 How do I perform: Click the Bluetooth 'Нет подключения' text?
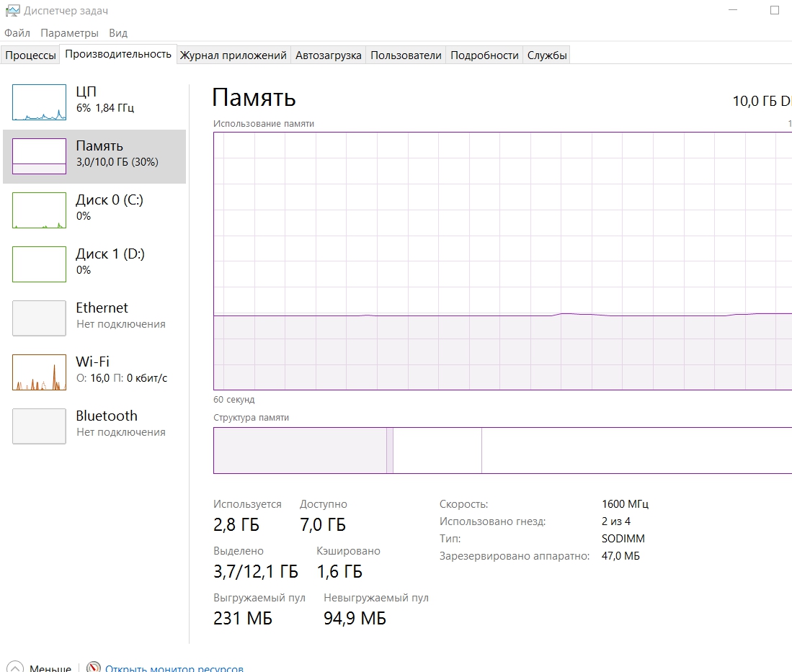[121, 432]
